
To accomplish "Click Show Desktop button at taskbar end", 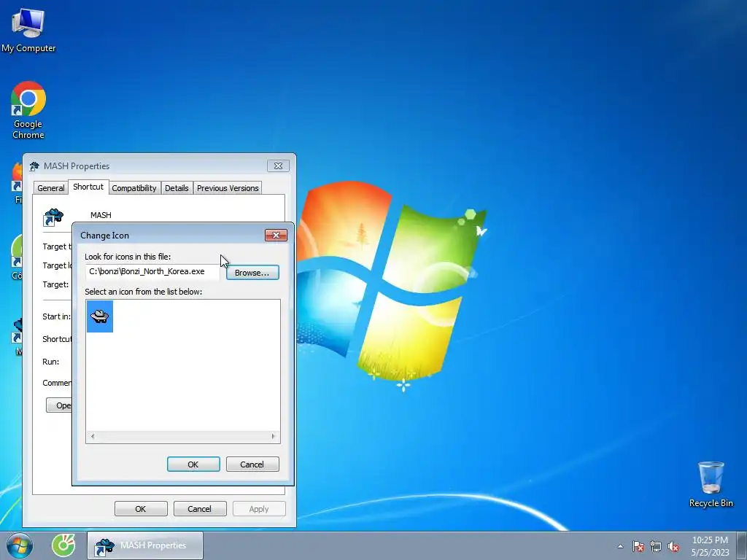I will (742, 545).
